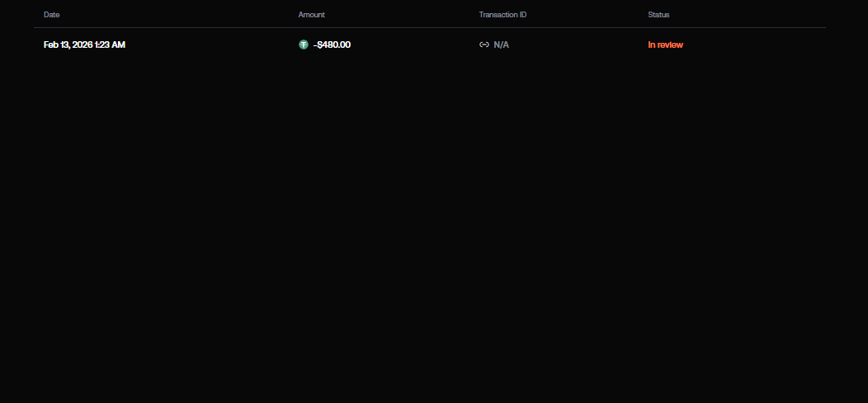Viewport: 868px width, 403px height.
Task: Click the dollar sign in the amount
Action: [x=320, y=45]
